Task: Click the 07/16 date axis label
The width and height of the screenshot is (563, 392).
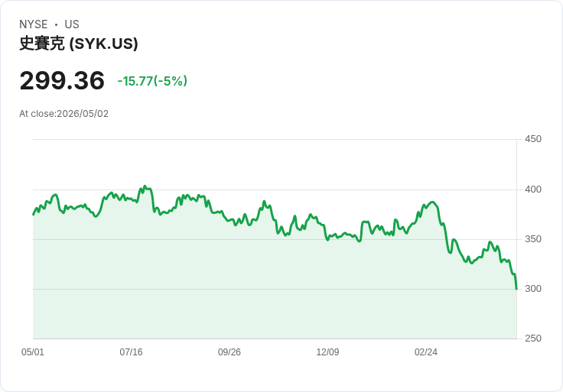Action: tap(131, 352)
